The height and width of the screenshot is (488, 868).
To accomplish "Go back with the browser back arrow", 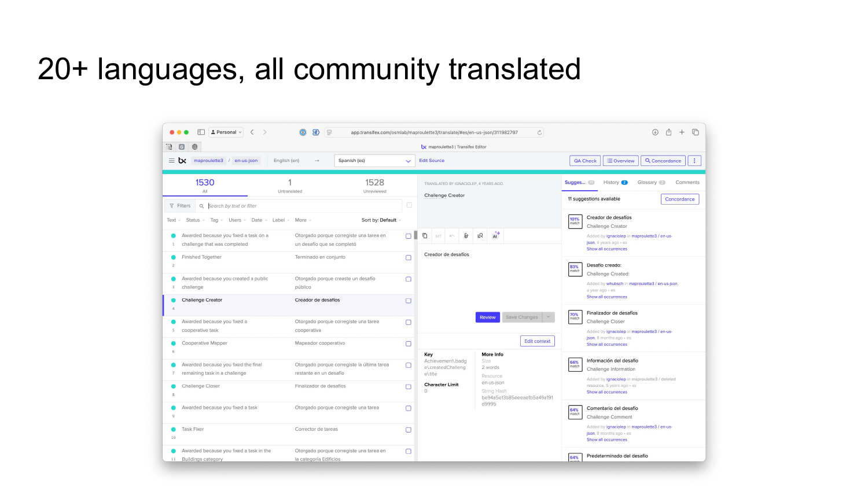I will [x=252, y=132].
